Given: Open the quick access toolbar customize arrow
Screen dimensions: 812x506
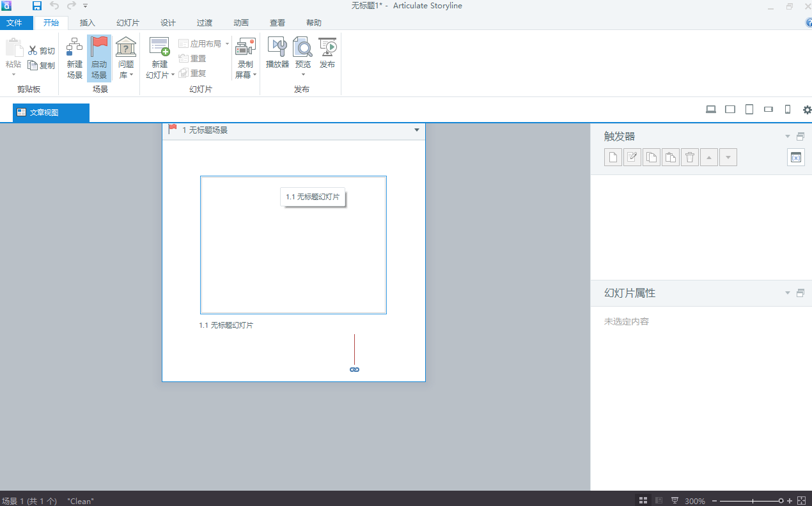Looking at the screenshot, I should [86, 6].
